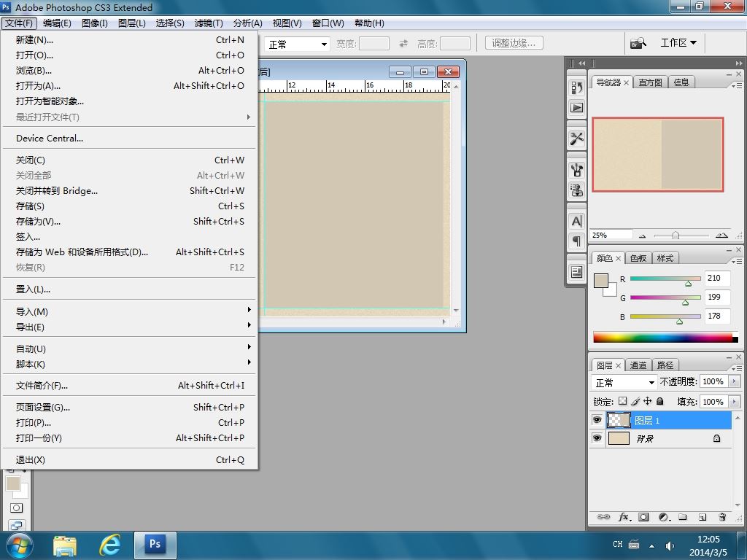Switch to the 色板 tab
This screenshot has height=560, width=747.
click(x=638, y=258)
